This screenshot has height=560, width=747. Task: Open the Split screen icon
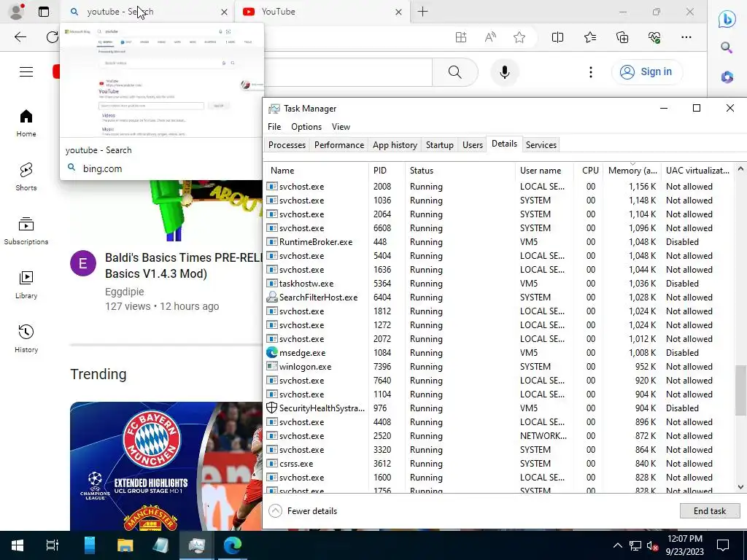coord(557,37)
